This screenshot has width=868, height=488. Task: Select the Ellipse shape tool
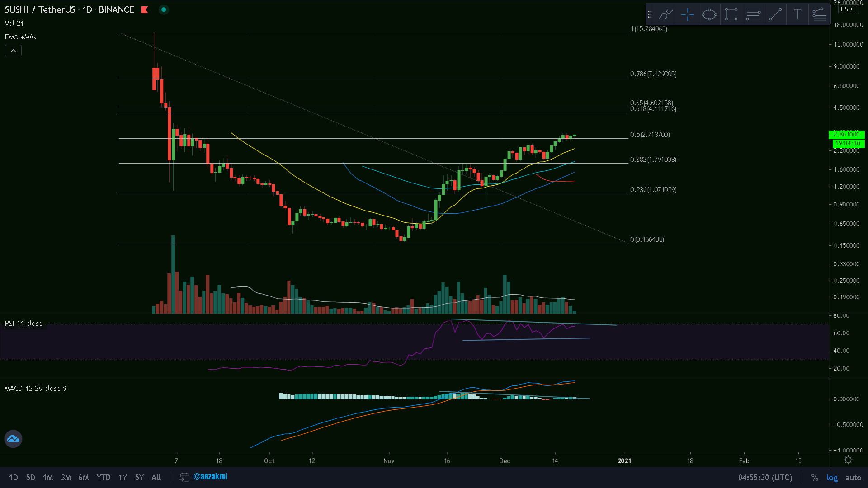click(x=709, y=14)
